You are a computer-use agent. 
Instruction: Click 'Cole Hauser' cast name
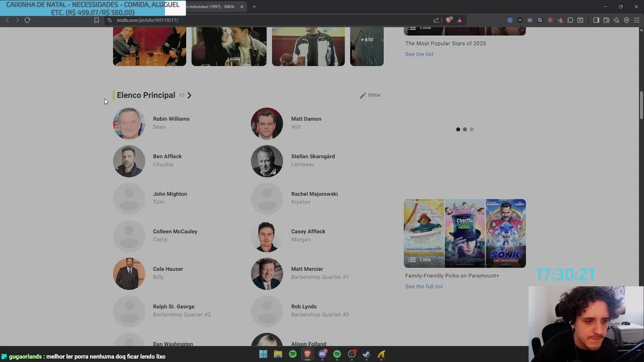coord(168,269)
